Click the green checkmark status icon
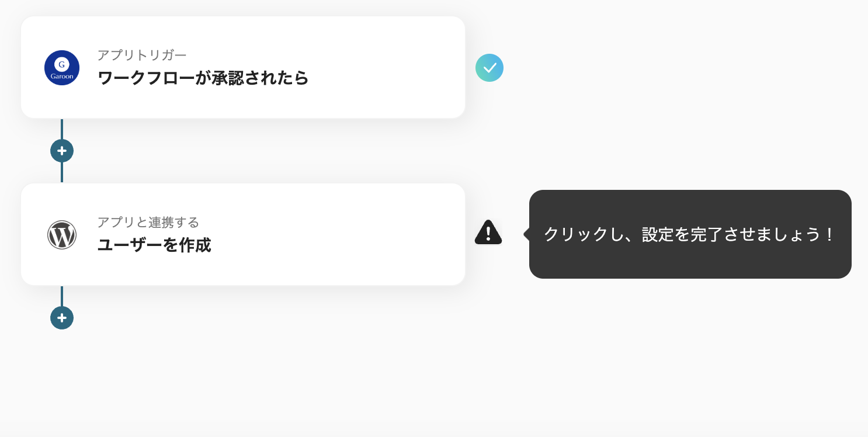This screenshot has height=437, width=868. pos(489,68)
